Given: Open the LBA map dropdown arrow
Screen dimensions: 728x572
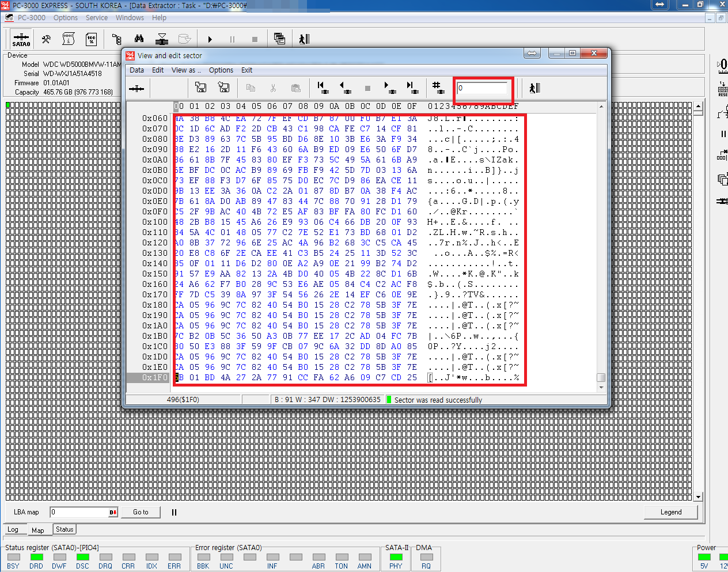Looking at the screenshot, I should pyautogui.click(x=113, y=512).
